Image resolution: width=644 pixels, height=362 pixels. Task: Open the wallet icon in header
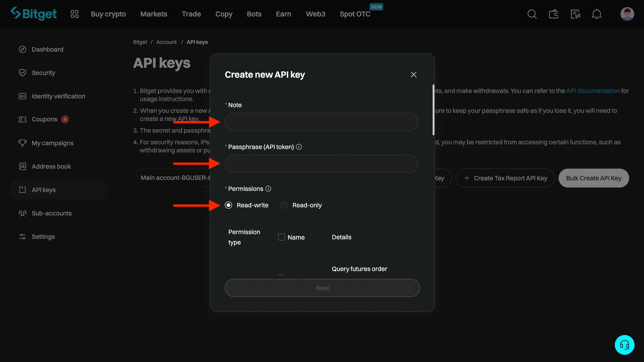pyautogui.click(x=554, y=14)
